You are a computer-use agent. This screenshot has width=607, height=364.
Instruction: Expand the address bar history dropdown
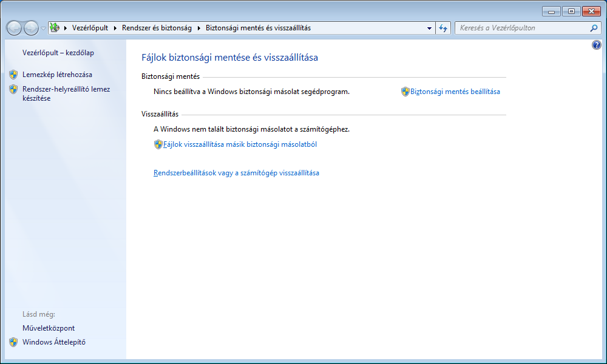[x=429, y=28]
